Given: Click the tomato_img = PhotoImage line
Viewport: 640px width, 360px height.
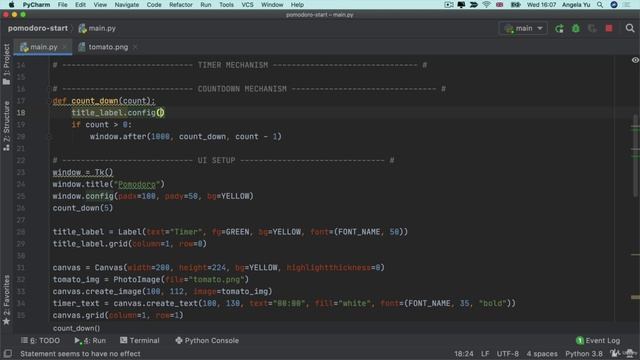Looking at the screenshot, I should (151, 280).
